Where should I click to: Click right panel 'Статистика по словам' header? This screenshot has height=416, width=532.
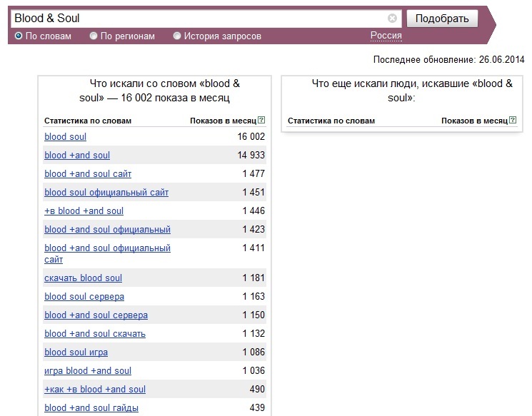click(331, 121)
